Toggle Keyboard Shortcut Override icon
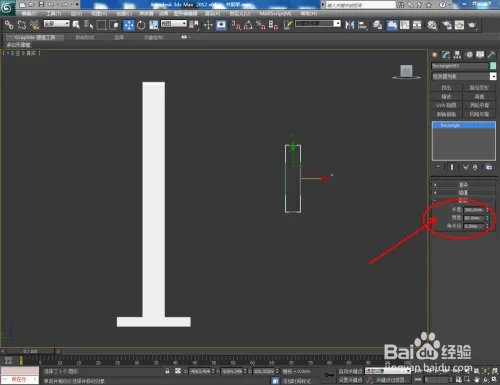The image size is (500, 385). coord(221,25)
